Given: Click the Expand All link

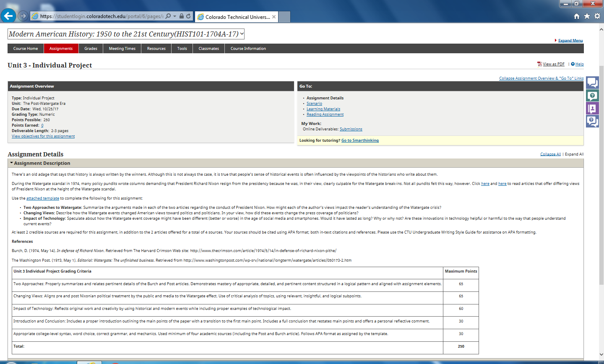Looking at the screenshot, I should click(x=574, y=154).
